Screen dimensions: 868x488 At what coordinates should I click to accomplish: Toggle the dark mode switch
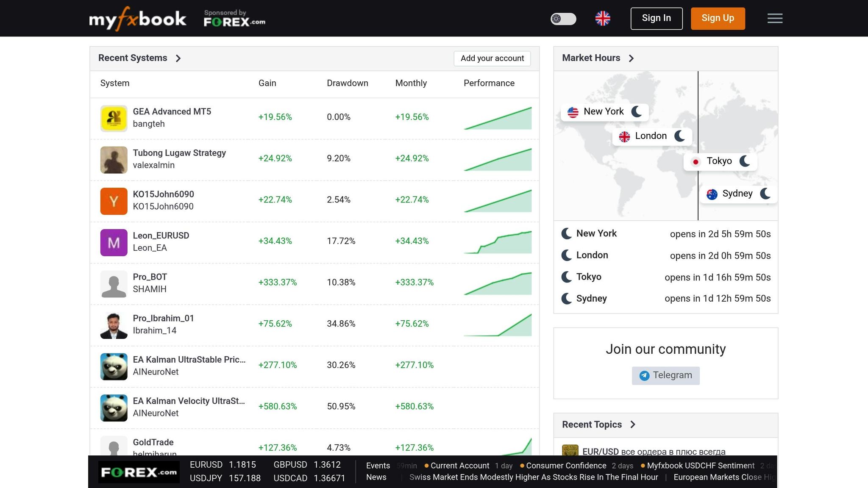563,19
